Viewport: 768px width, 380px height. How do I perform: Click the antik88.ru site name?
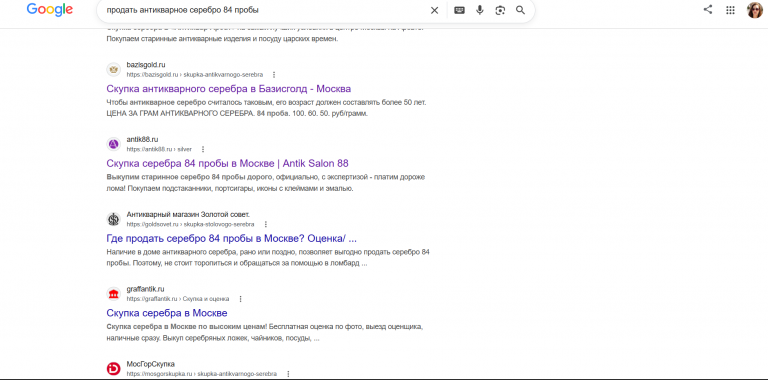143,140
